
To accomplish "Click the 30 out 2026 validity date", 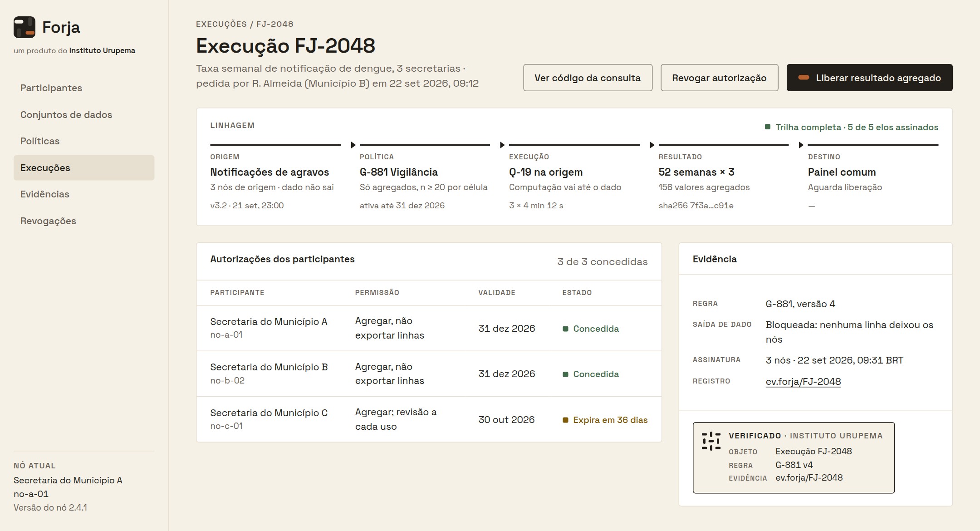I will [506, 420].
